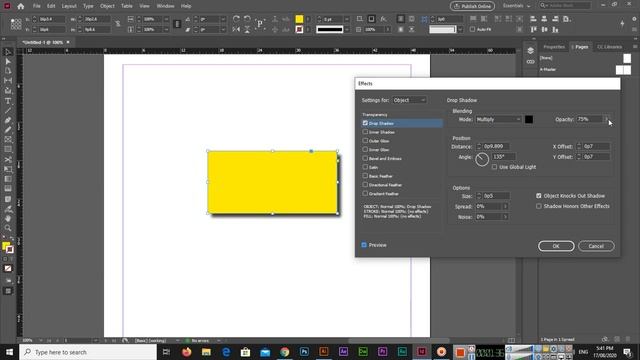Click the fx effects icon in control bar

click(x=383, y=19)
